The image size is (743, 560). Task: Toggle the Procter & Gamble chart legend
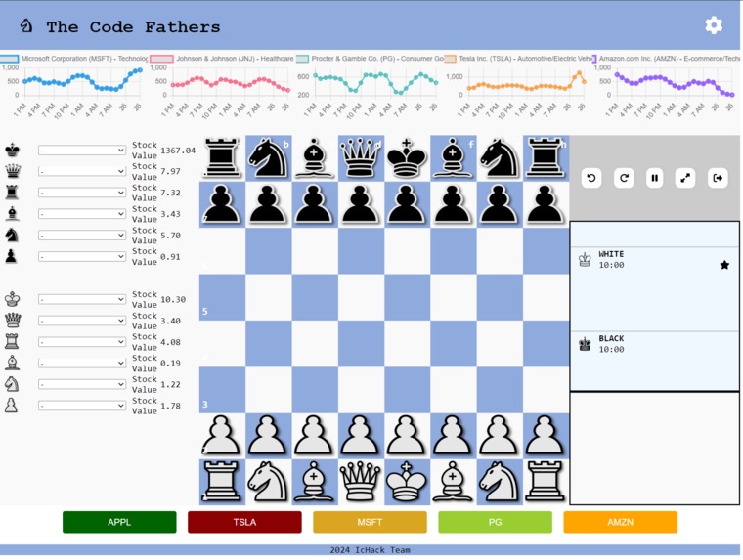click(371, 59)
